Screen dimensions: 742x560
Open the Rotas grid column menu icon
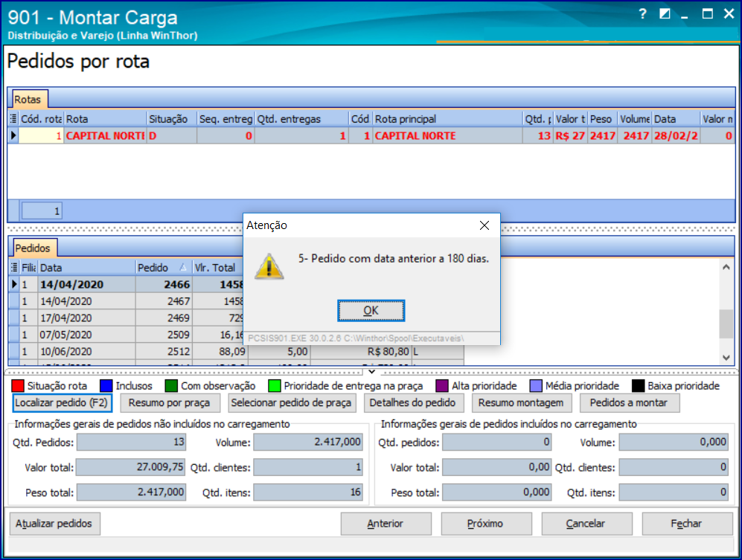pos(13,119)
